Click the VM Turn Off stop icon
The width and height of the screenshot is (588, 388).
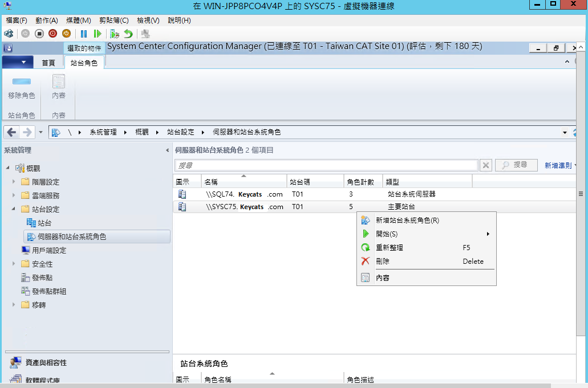39,34
